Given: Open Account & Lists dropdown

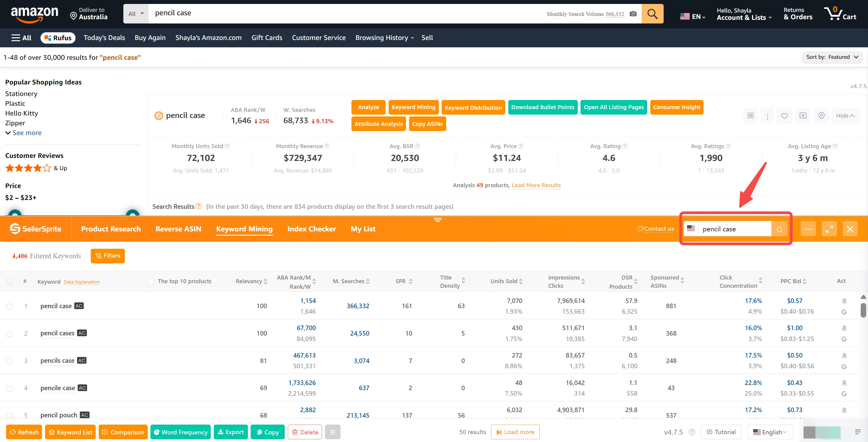Looking at the screenshot, I should tap(744, 14).
